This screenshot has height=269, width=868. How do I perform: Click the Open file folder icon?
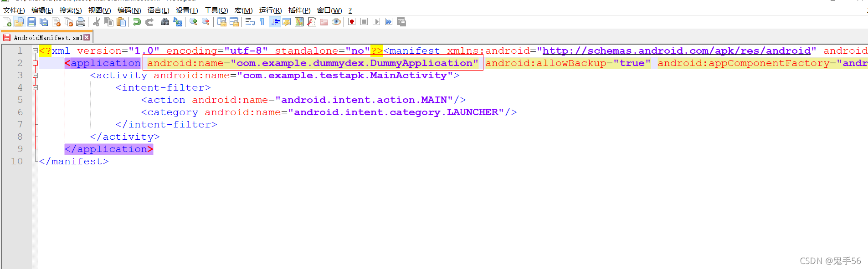click(19, 22)
